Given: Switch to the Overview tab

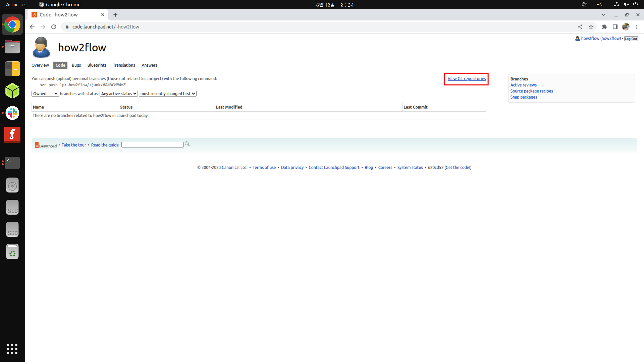Looking at the screenshot, I should pos(40,65).
